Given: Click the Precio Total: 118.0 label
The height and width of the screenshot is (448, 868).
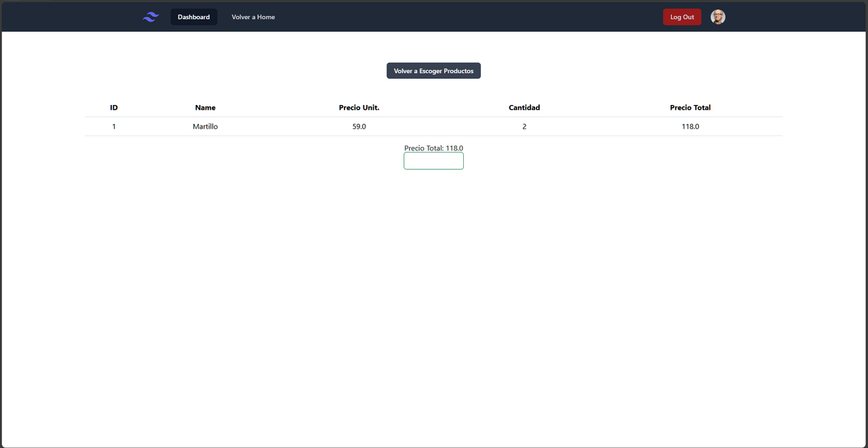Looking at the screenshot, I should (433, 148).
